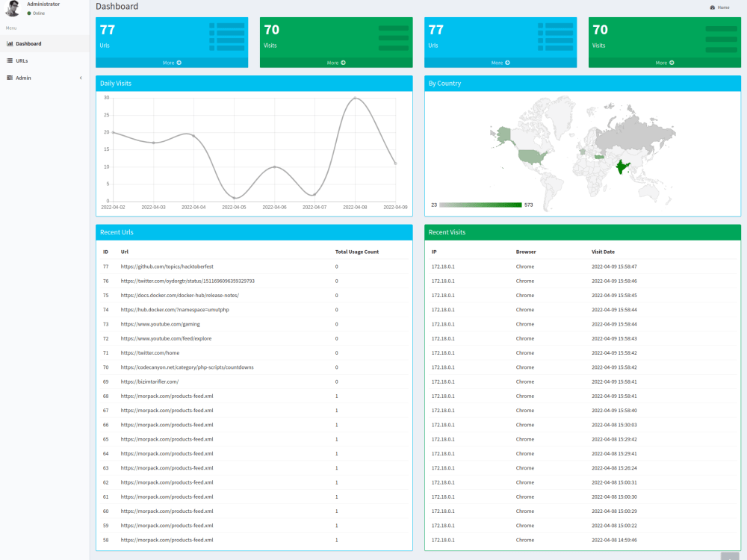Click the Home breadcrumb link

(x=723, y=7)
